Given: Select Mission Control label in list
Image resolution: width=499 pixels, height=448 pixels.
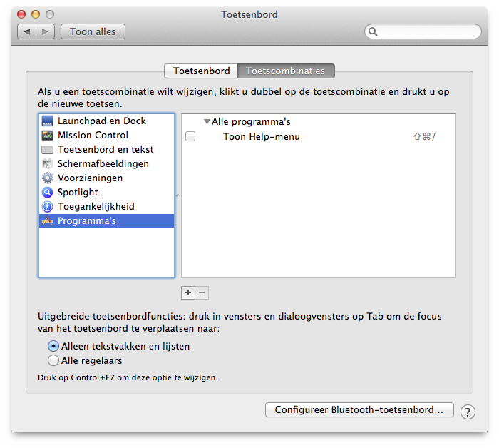Looking at the screenshot, I should click(x=93, y=136).
